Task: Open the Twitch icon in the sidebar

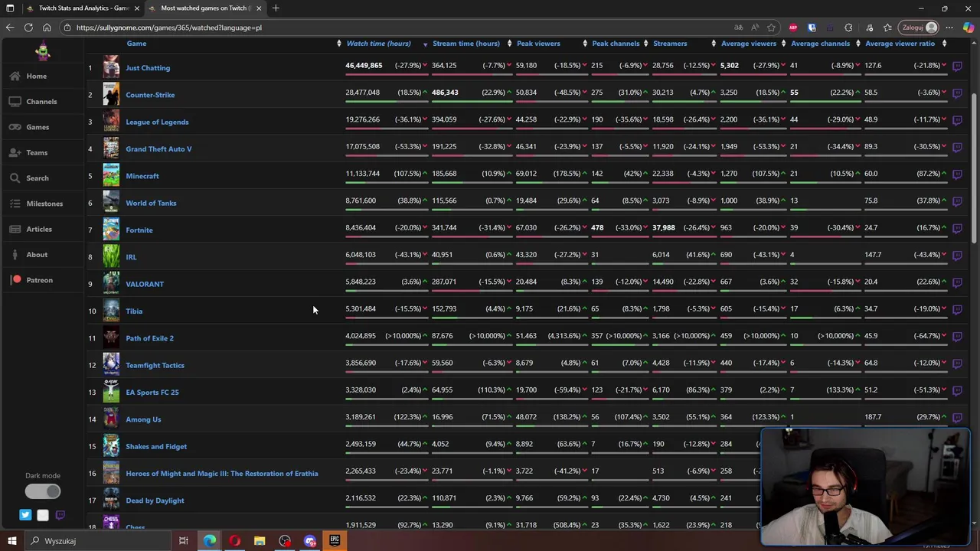Action: (x=60, y=515)
